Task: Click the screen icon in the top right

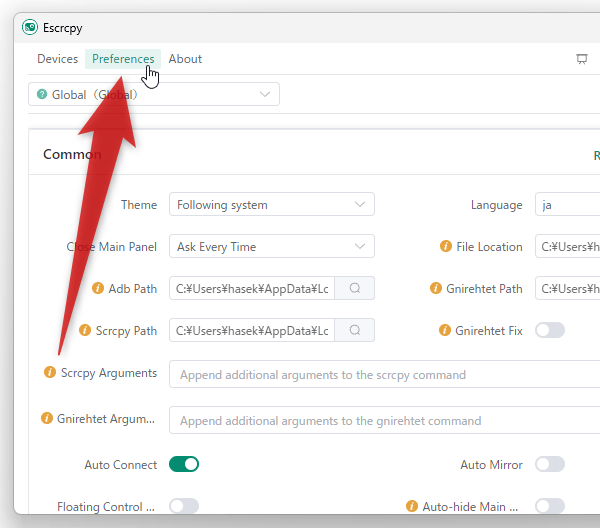Action: 582,59
